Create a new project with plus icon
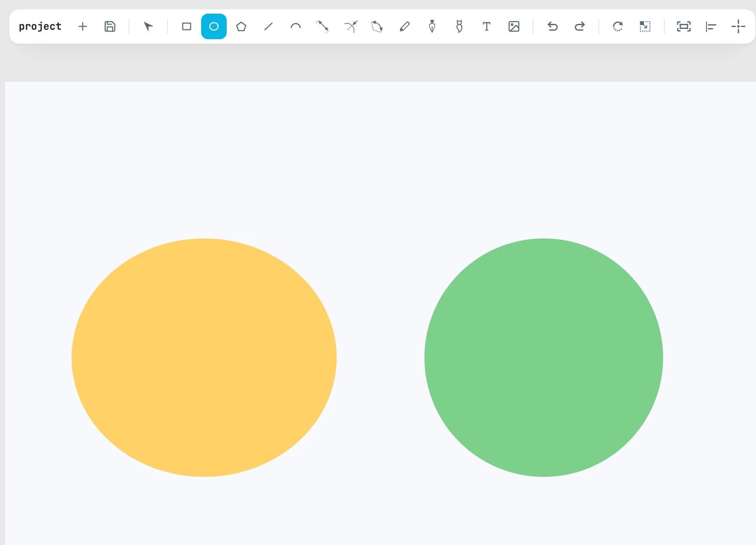The image size is (756, 545). (83, 26)
